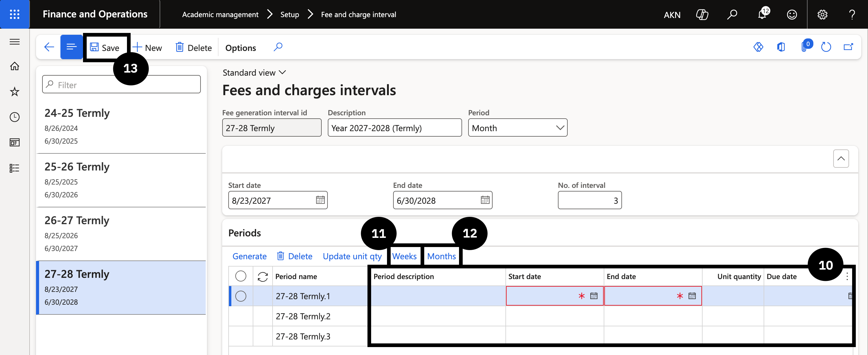Click the 27-28 Termly.3 period name cell
The width and height of the screenshot is (868, 355).
click(320, 336)
